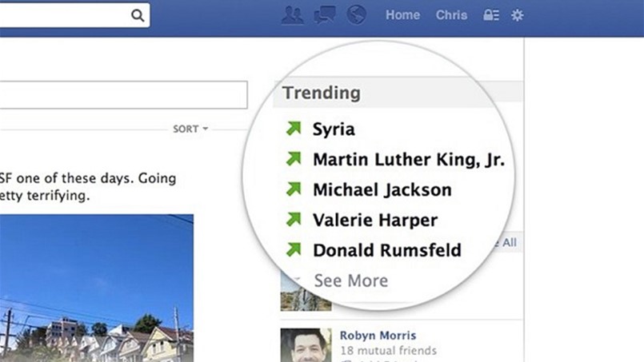The height and width of the screenshot is (362, 644).
Task: Go to Home in the top bar
Action: 402,15
